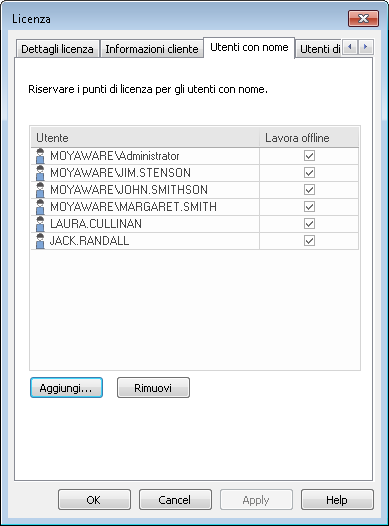This screenshot has height=526, width=389.
Task: Close the Licenza dialog window
Action: tap(364, 18)
